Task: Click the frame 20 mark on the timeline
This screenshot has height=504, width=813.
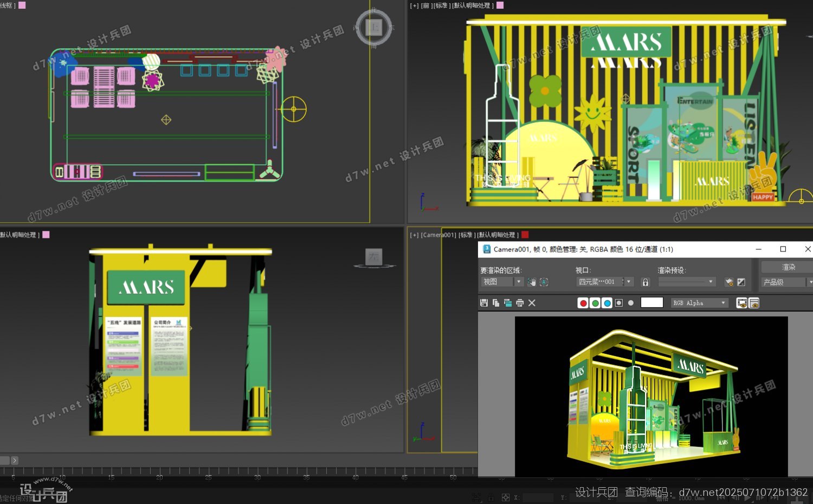Action: point(159,477)
